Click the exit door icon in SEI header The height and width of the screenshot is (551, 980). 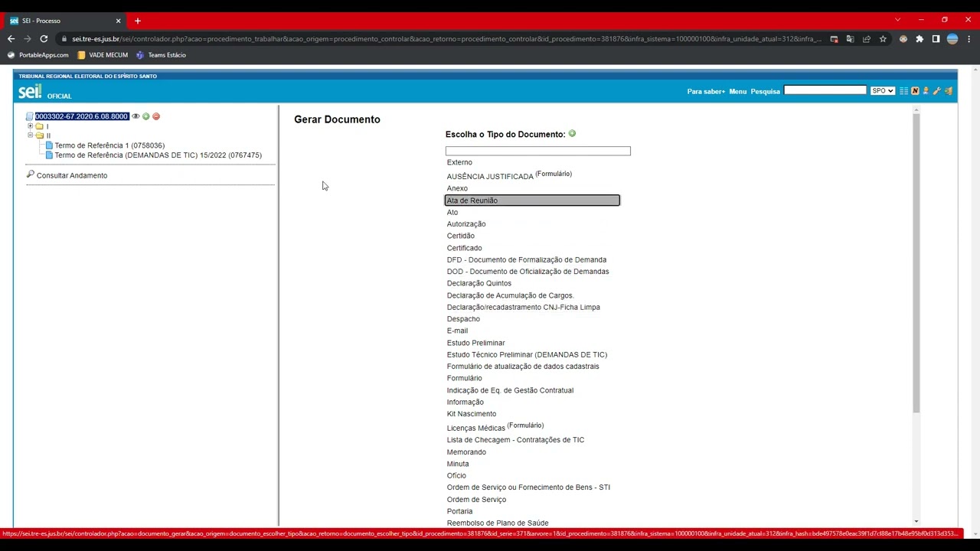pyautogui.click(x=948, y=91)
